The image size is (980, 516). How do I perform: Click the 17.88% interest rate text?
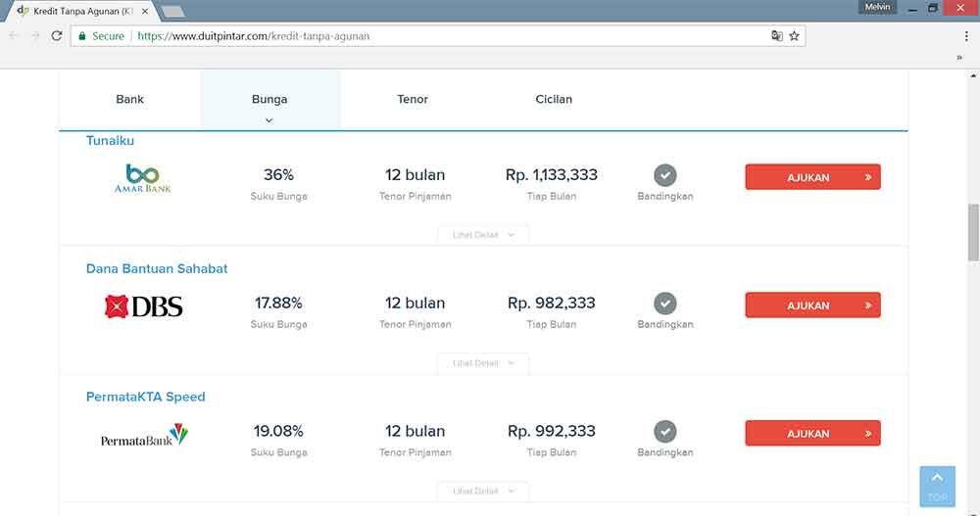coord(278,303)
